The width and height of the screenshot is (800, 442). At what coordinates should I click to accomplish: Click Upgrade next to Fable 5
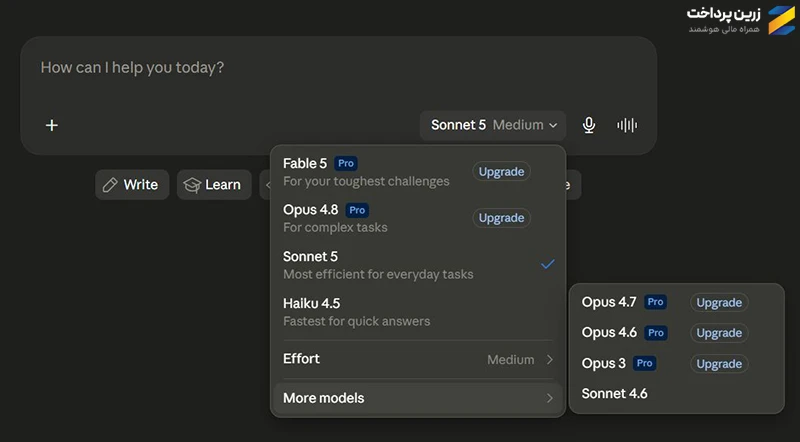click(x=502, y=171)
